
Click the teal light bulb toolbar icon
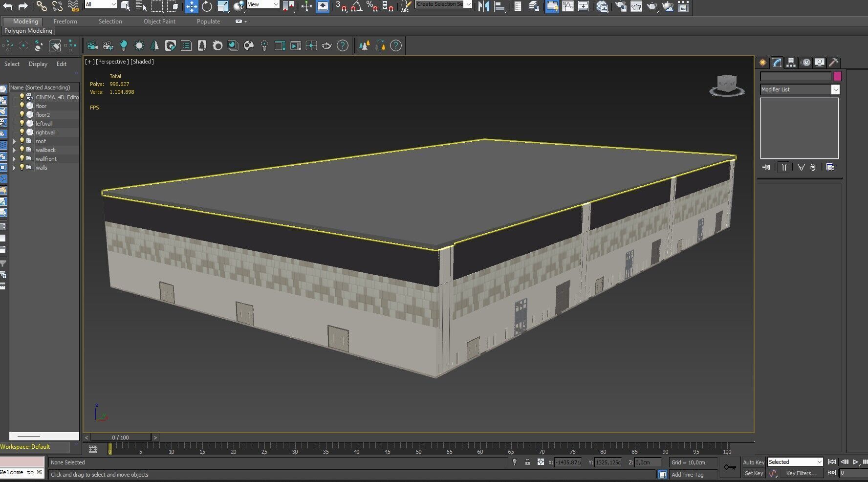click(x=124, y=45)
